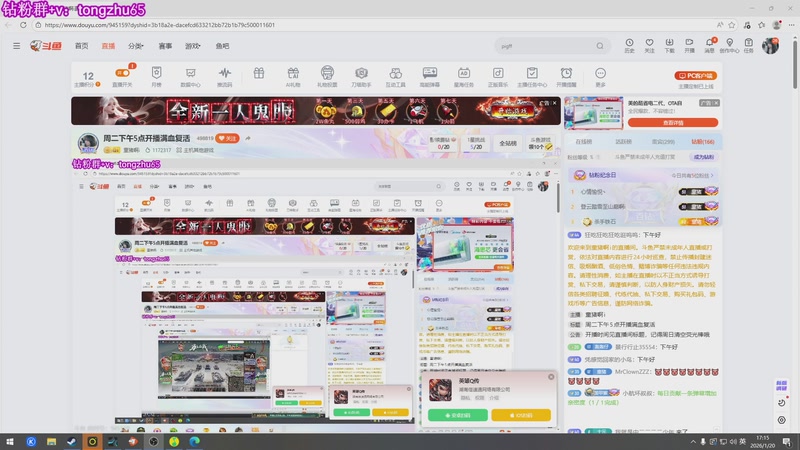Open the 赛事 events menu item
800x450 pixels.
pos(165,46)
